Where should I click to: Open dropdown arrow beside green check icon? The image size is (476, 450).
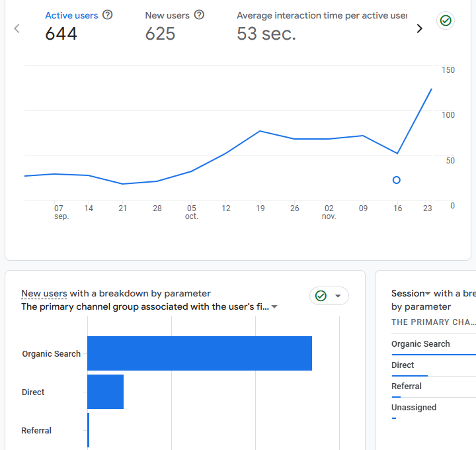[x=338, y=296]
